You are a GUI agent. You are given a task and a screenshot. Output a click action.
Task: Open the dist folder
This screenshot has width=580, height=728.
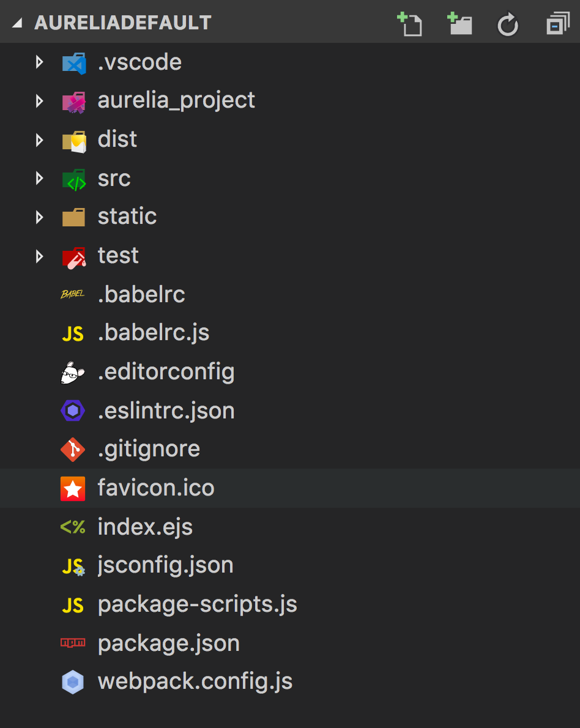pos(117,139)
